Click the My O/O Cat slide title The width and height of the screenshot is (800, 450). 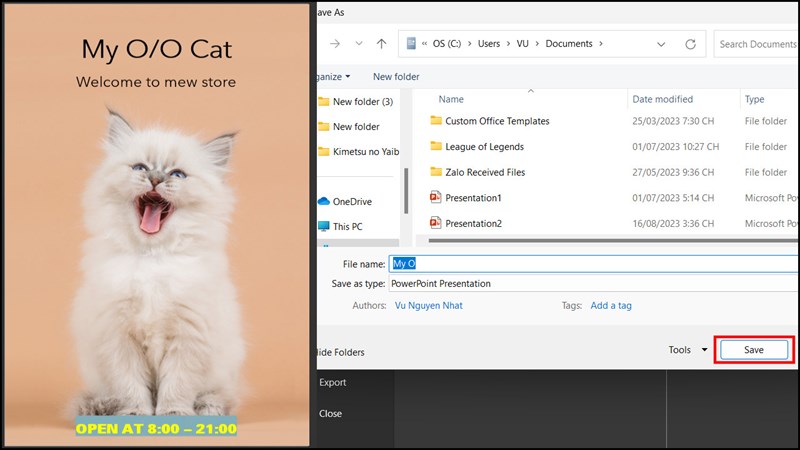(157, 49)
